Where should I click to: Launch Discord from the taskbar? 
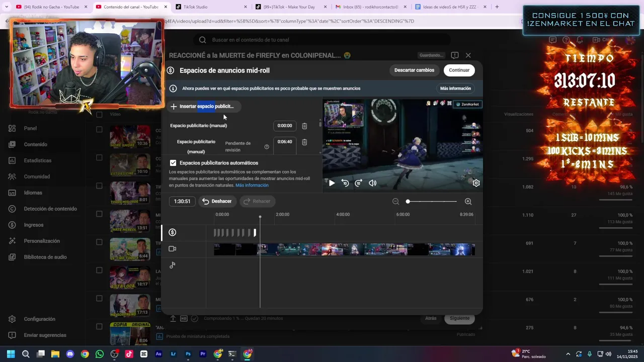point(70,354)
